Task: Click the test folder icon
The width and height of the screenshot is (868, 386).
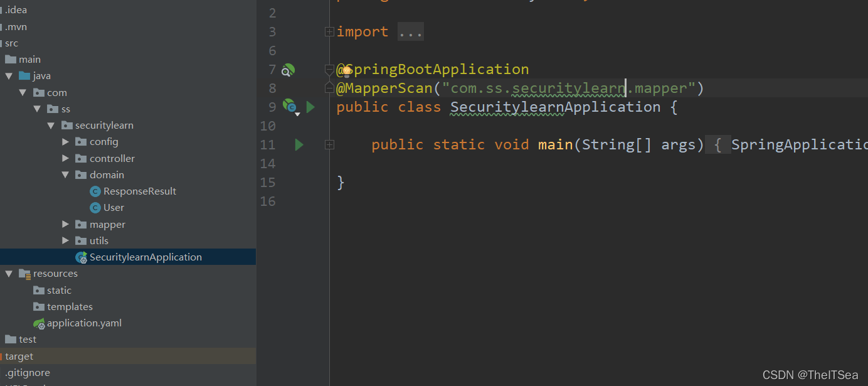Action: [11, 339]
